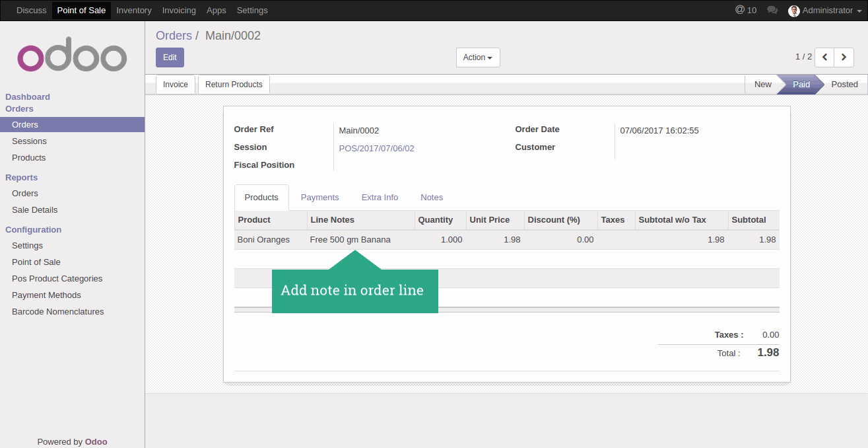
Task: Click the Quantity column header
Action: coord(440,220)
